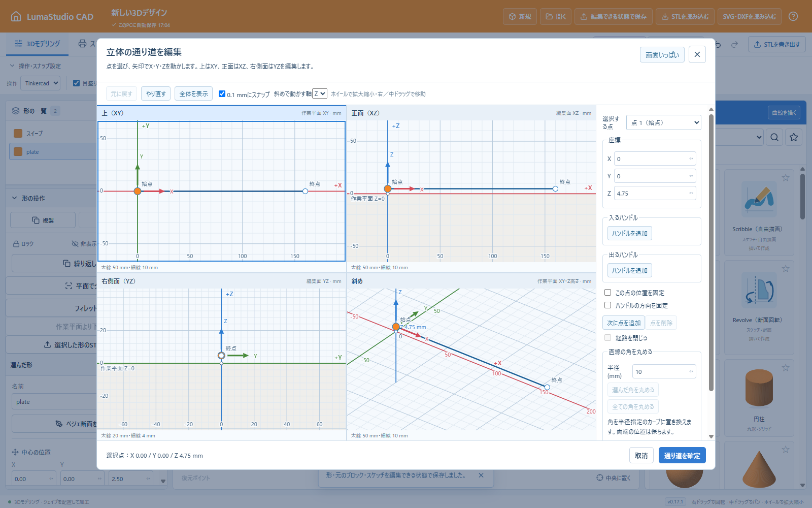This screenshot has width=812, height=508.
Task: Open the shape library category dropdown
Action: (739, 137)
